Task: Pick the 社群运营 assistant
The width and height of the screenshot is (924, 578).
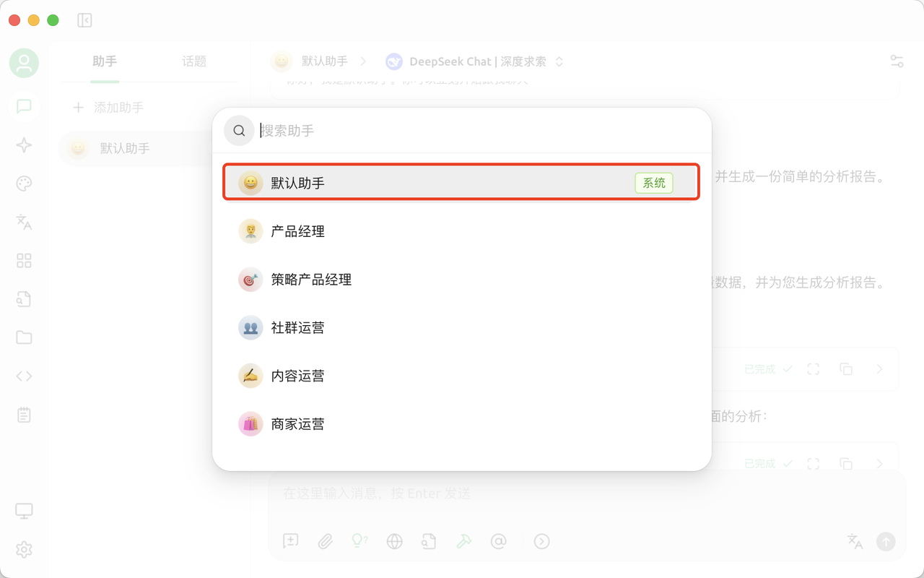Action: (297, 328)
